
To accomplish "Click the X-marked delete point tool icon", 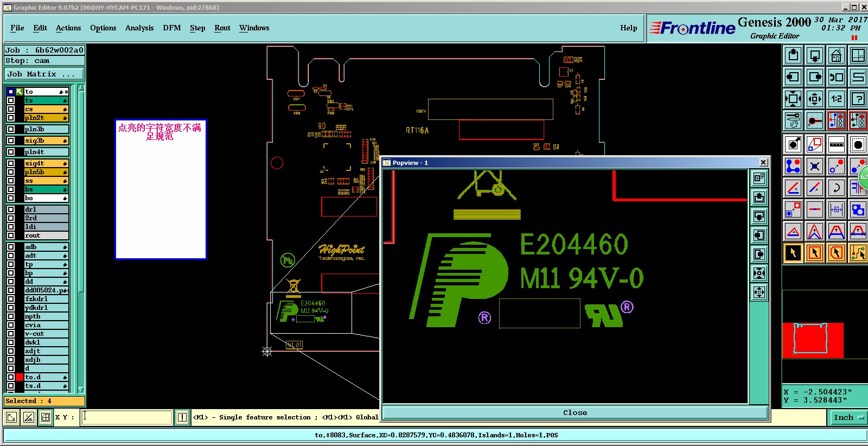I will (x=815, y=166).
